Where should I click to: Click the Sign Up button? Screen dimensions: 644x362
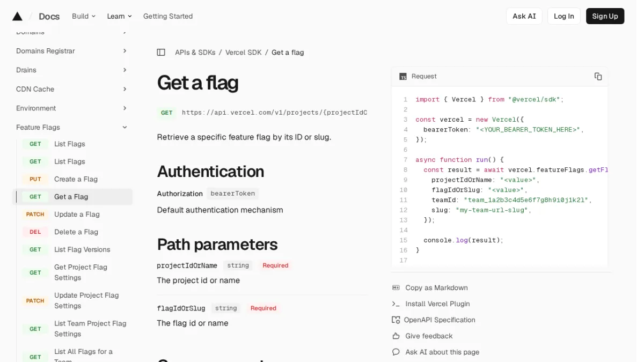click(x=605, y=16)
